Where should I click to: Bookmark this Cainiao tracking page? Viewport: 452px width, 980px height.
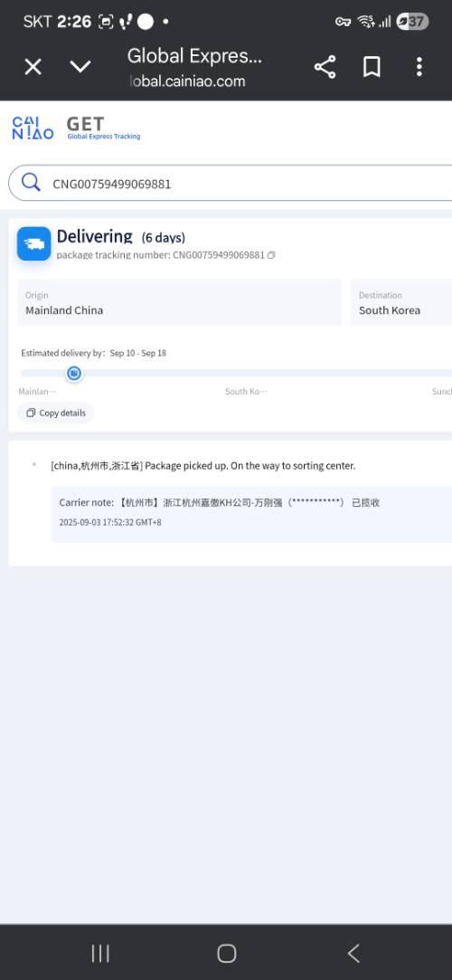pos(372,67)
